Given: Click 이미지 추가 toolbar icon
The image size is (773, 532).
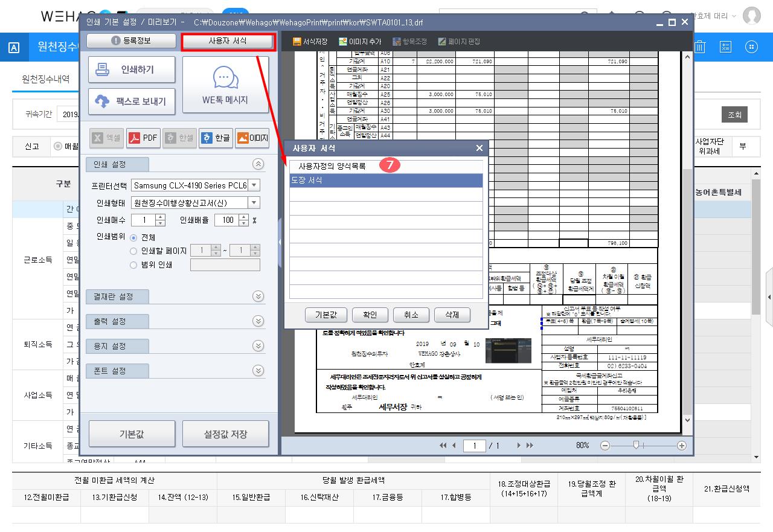Looking at the screenshot, I should coord(360,42).
